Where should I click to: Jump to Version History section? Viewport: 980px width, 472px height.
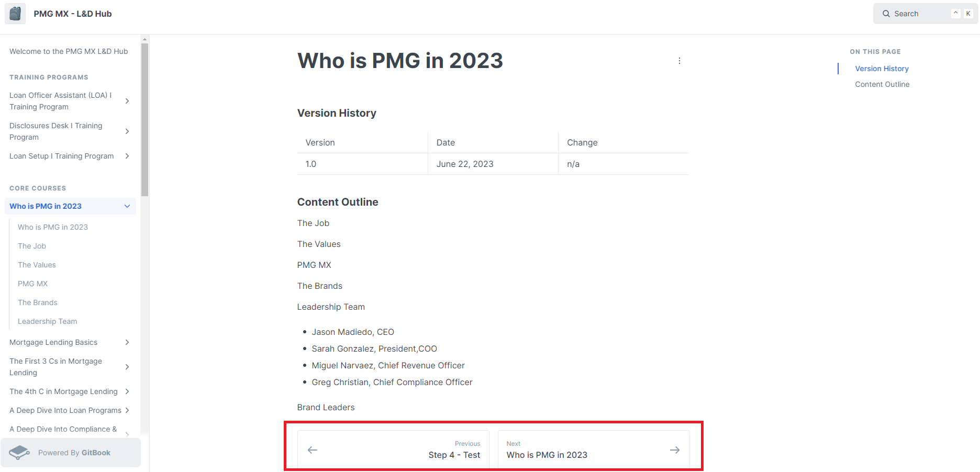click(x=882, y=69)
